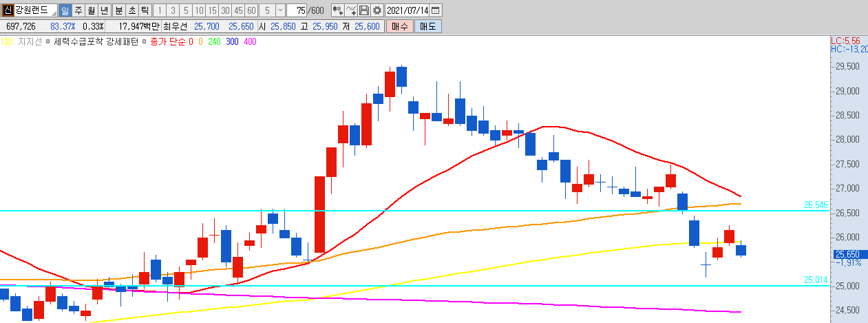868x323 pixels.
Task: Click the open price 25,850
Action: [x=283, y=26]
